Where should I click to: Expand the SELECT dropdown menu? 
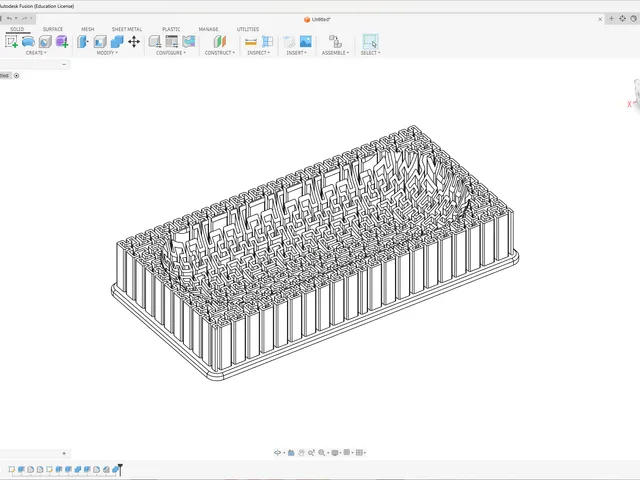(x=370, y=53)
